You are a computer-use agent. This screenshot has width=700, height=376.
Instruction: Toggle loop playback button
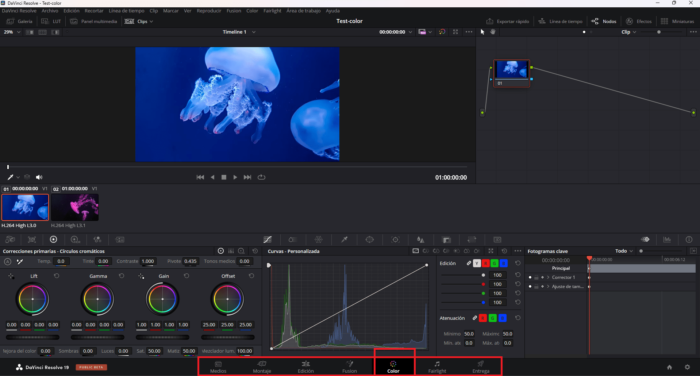coord(261,177)
